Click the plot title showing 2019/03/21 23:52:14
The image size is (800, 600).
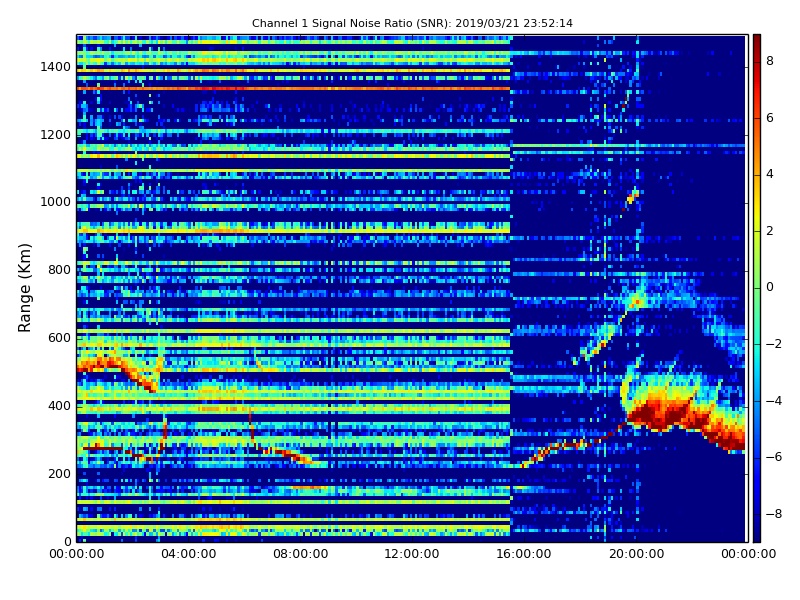click(412, 23)
